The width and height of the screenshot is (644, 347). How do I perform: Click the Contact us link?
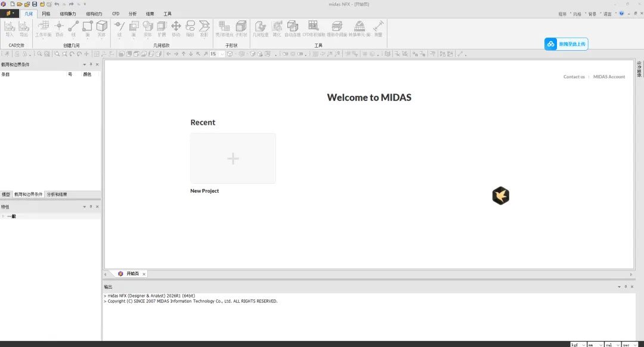[574, 77]
